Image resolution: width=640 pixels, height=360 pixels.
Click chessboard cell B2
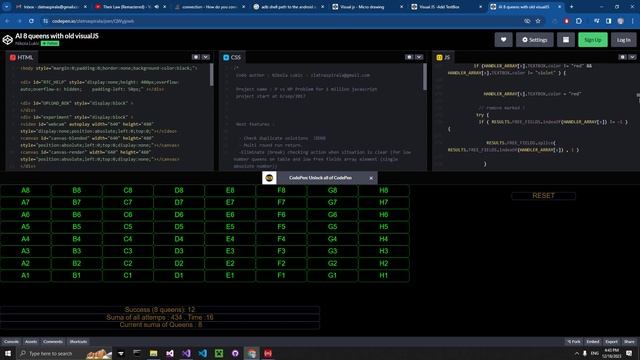[x=77, y=263]
